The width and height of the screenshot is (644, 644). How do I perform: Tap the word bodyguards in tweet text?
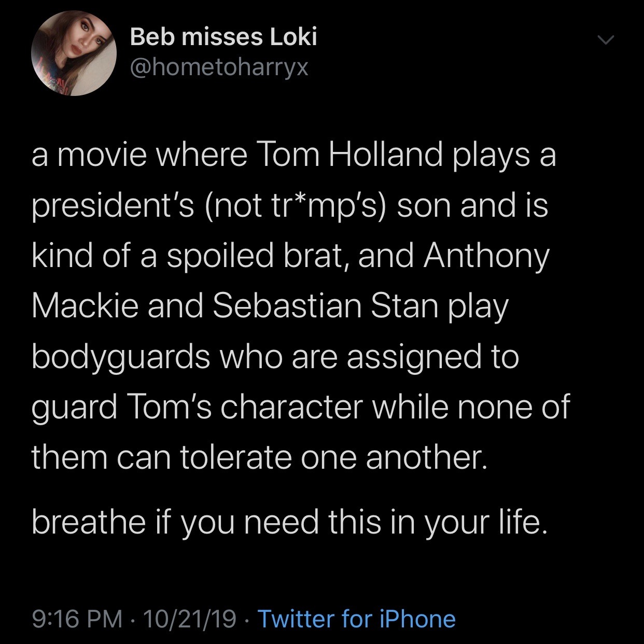point(121,359)
